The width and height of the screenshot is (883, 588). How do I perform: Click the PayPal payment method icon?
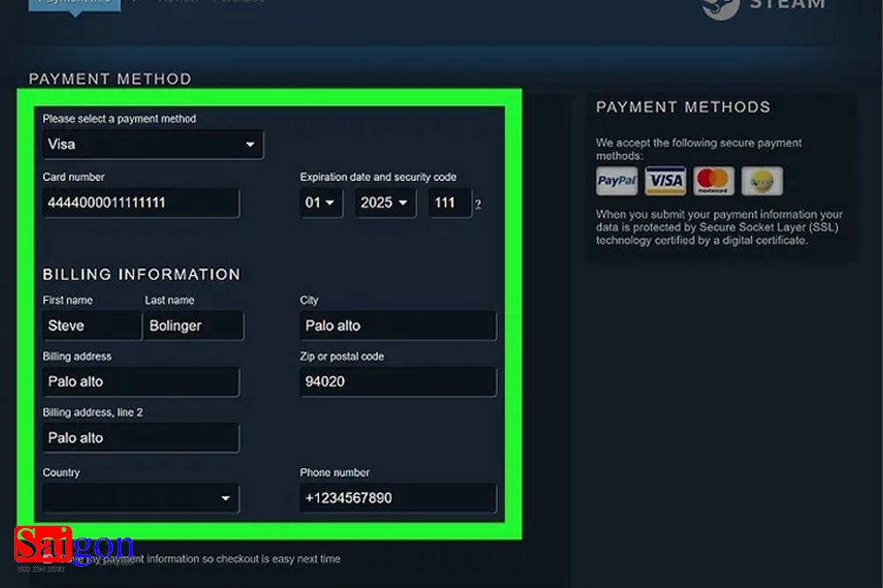616,180
